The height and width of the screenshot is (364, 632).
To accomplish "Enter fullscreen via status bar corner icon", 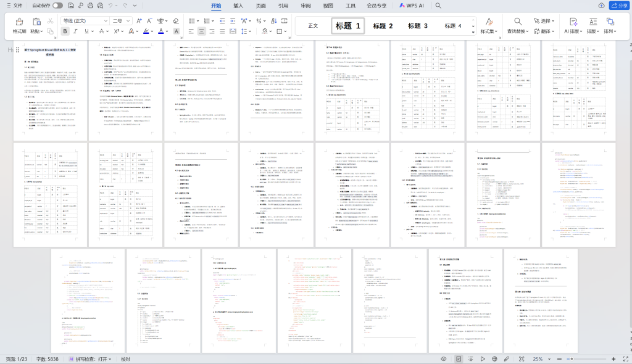I will coord(626,359).
